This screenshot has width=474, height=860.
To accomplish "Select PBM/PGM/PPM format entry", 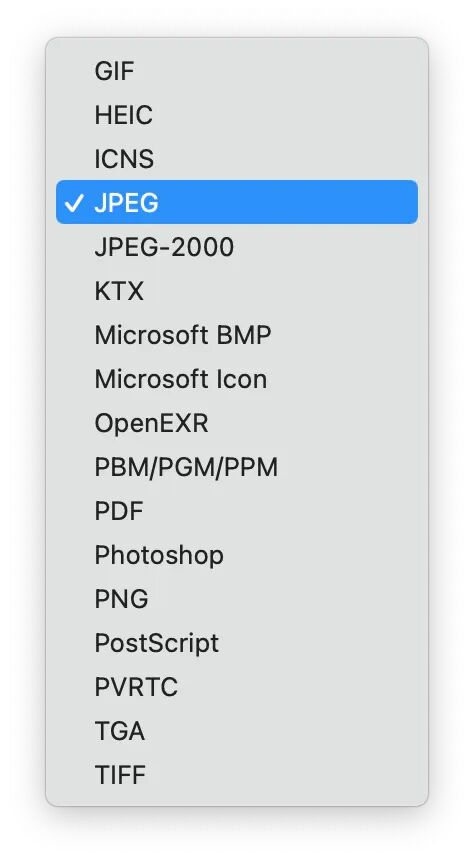I will (x=237, y=467).
